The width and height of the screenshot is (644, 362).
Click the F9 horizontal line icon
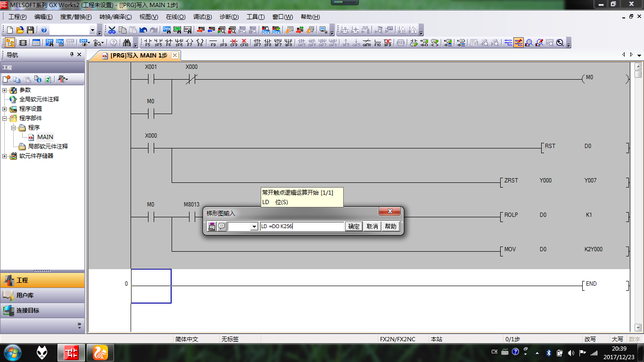point(213,43)
